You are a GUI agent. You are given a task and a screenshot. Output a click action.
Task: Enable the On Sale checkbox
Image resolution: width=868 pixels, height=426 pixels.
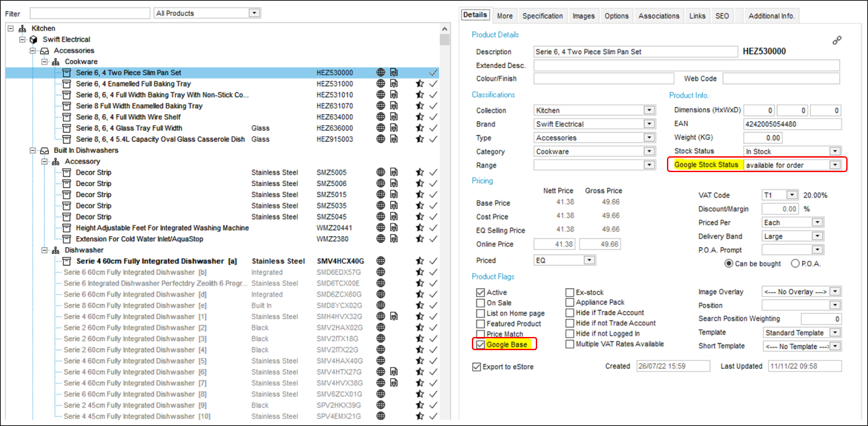coord(480,303)
